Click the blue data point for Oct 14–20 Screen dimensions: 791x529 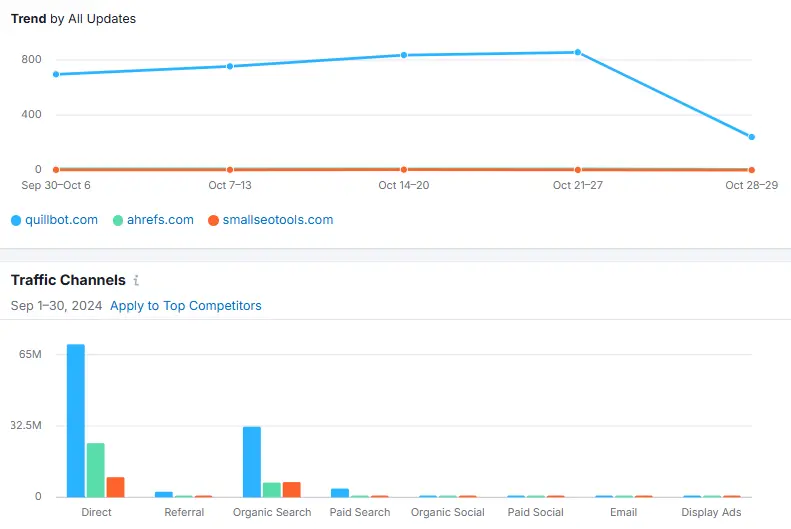tap(404, 55)
